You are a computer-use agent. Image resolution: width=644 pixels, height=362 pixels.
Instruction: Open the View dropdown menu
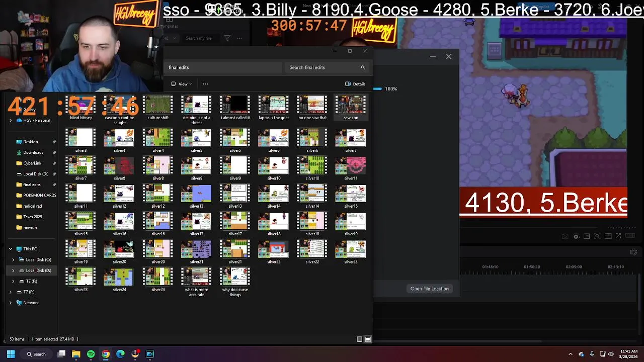tap(181, 84)
